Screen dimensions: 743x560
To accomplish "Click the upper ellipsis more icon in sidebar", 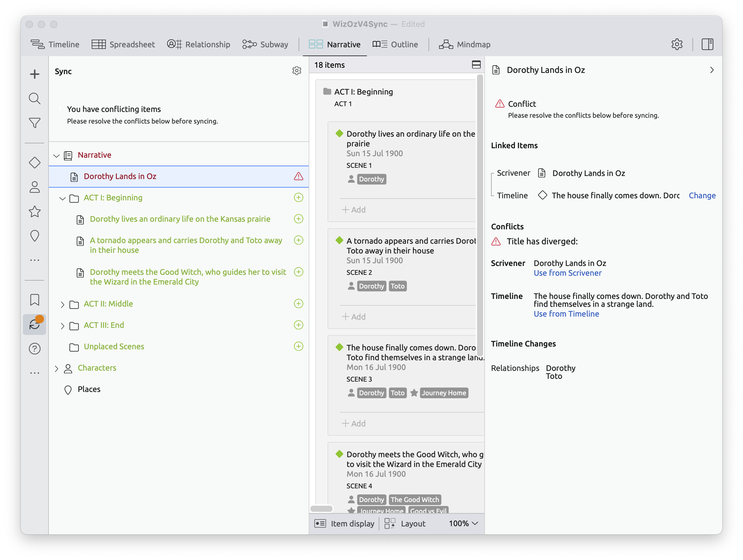I will point(34,260).
